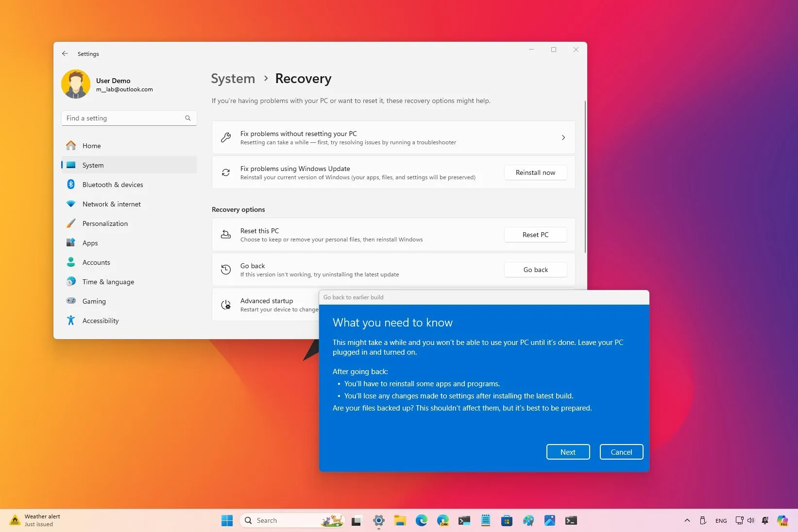Cancel the Go back to earlier build dialog
798x532 pixels.
click(x=621, y=452)
